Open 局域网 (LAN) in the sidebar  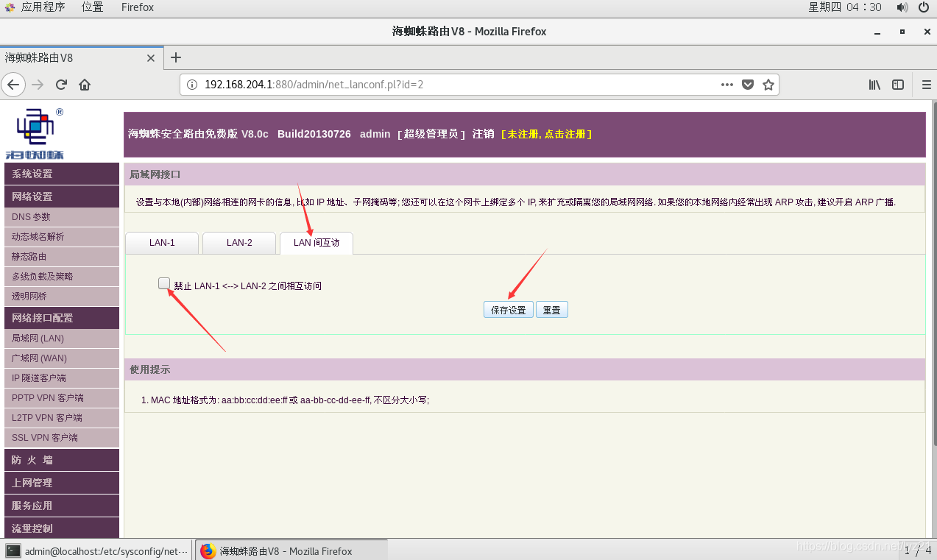click(62, 339)
